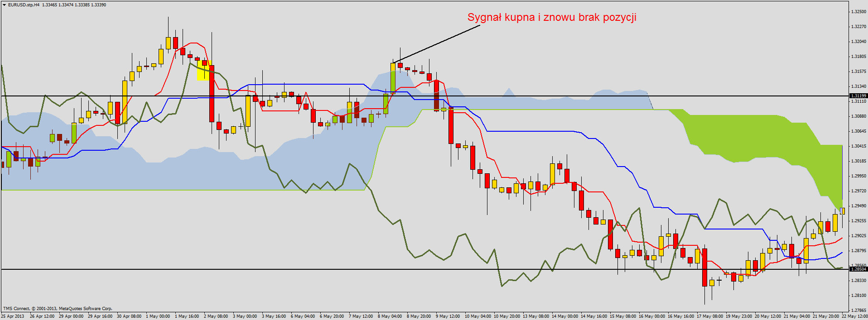Click the 1.31340 price axis label
Image resolution: width=868 pixels, height=320 pixels.
point(858,86)
